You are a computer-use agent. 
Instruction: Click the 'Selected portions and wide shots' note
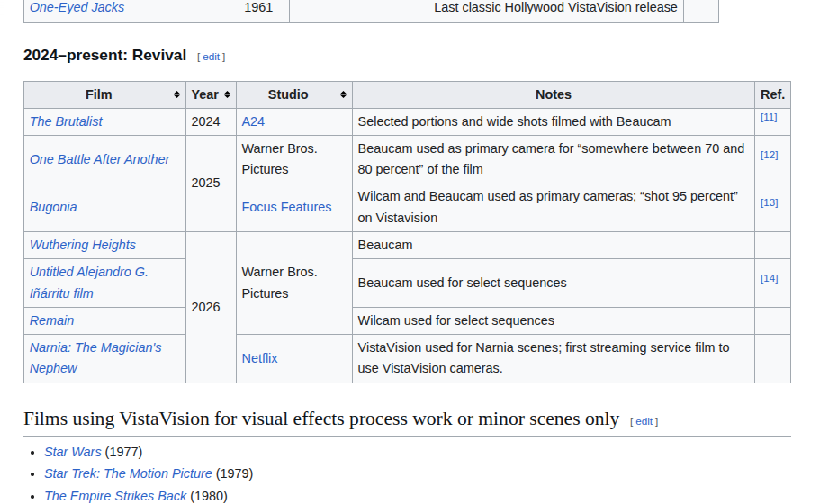[x=514, y=121]
